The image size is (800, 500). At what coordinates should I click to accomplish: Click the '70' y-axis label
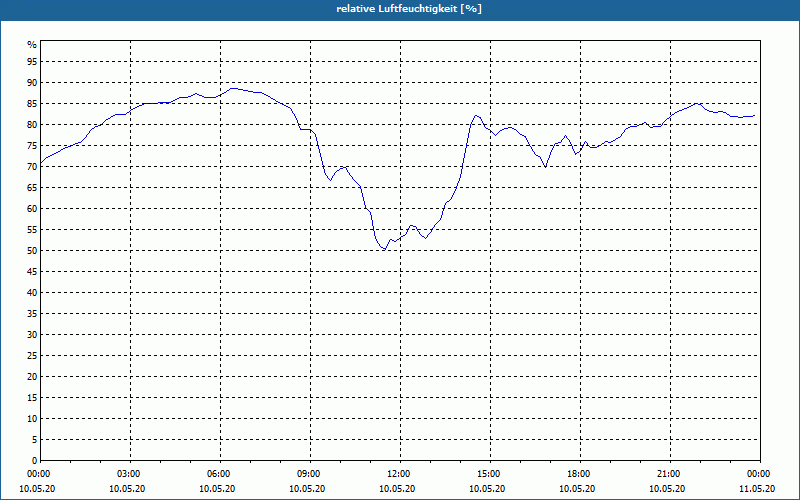32,166
